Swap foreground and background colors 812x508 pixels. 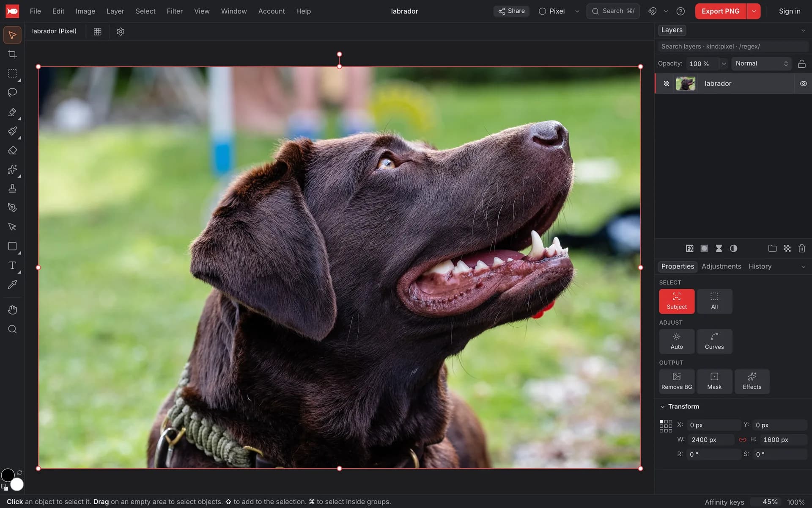pyautogui.click(x=19, y=472)
